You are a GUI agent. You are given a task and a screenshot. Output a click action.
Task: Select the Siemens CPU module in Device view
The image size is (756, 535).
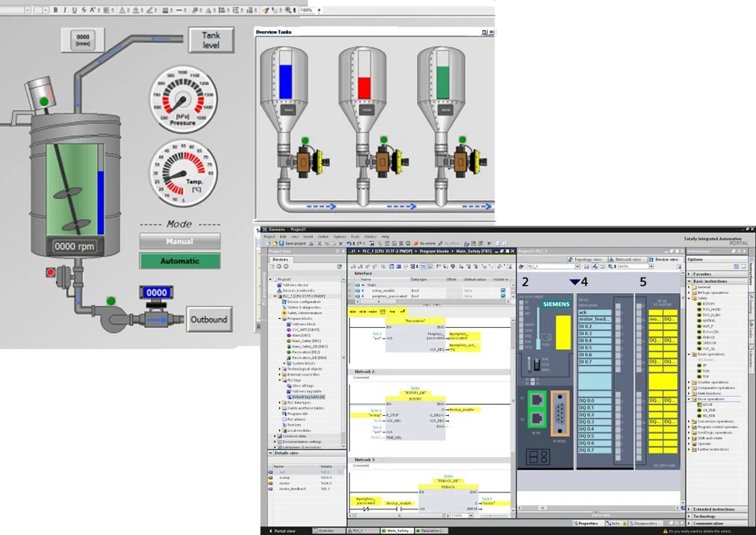545,381
